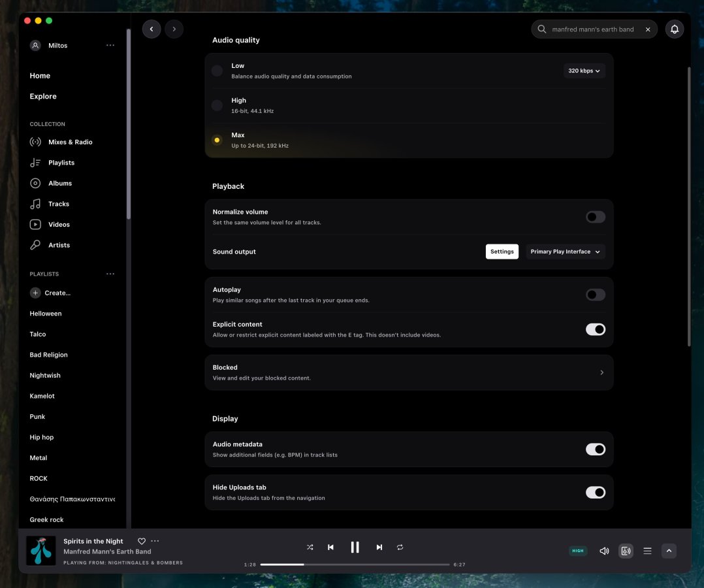Viewport: 704px width, 588px height.
Task: Open the Blocked content section
Action: coord(409,372)
